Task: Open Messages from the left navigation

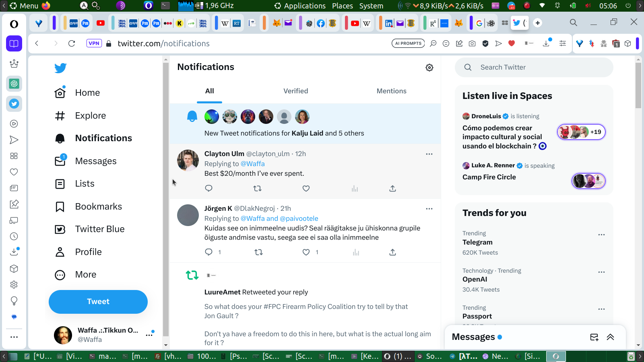Action: point(86,161)
